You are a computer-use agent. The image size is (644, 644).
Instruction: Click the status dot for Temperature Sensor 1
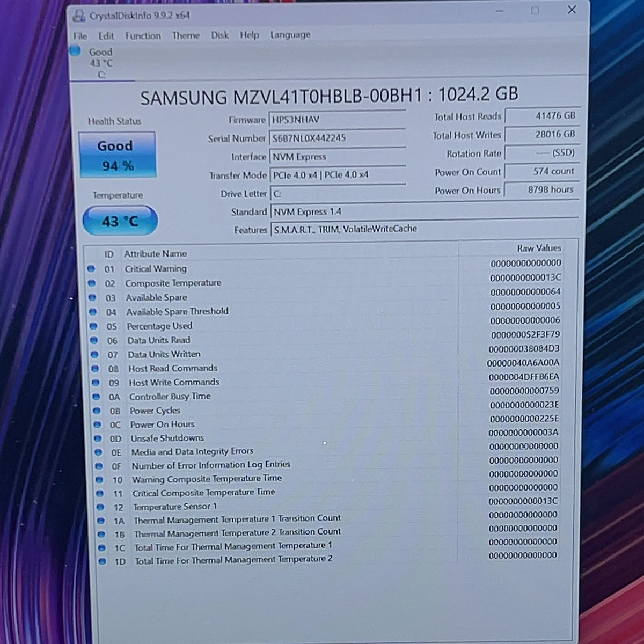[x=100, y=507]
